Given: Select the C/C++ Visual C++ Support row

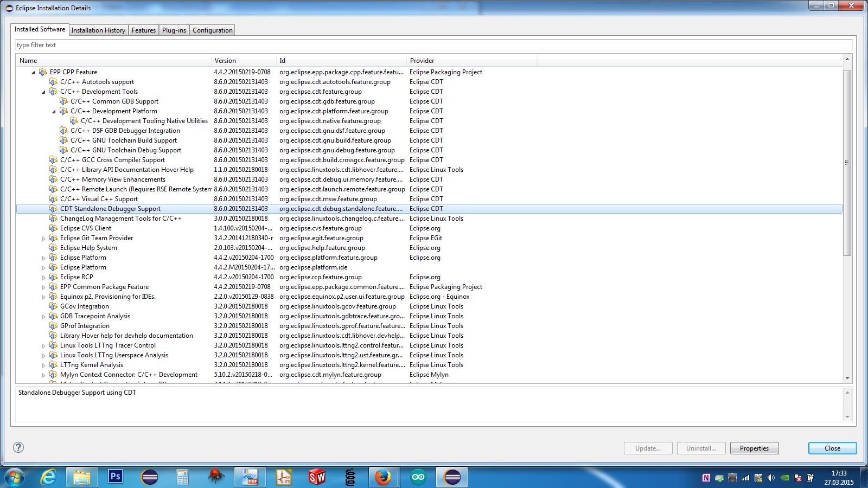Looking at the screenshot, I should tap(429, 199).
